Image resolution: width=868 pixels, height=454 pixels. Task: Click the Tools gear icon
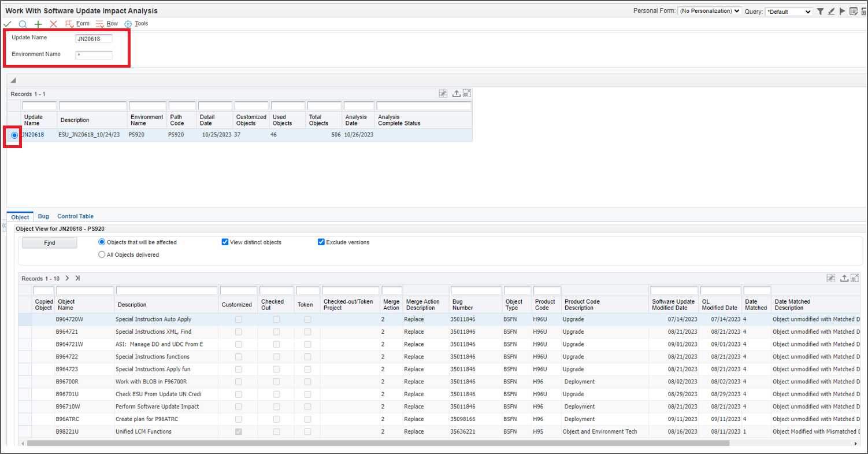tap(128, 24)
